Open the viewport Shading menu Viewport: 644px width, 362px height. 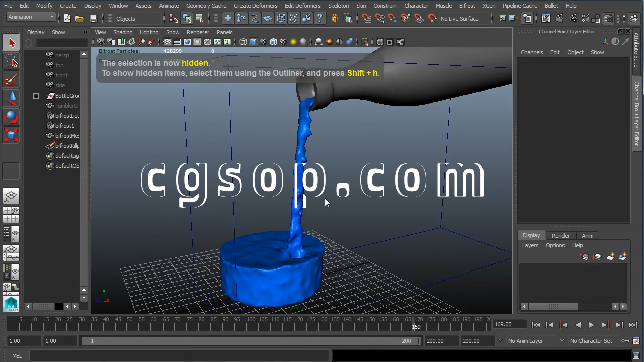click(123, 32)
